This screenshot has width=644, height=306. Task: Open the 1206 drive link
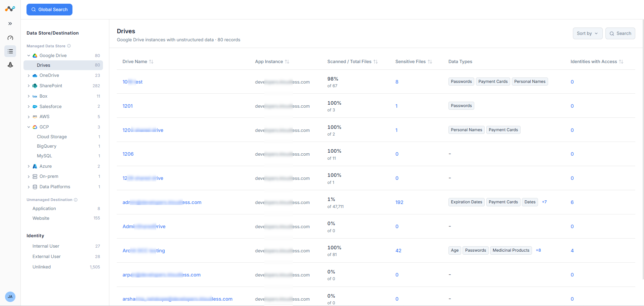point(128,154)
